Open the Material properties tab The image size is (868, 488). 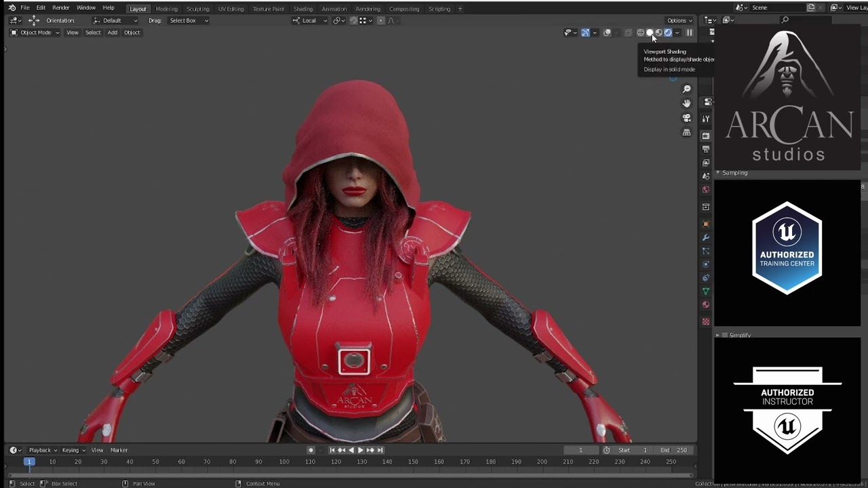706,305
